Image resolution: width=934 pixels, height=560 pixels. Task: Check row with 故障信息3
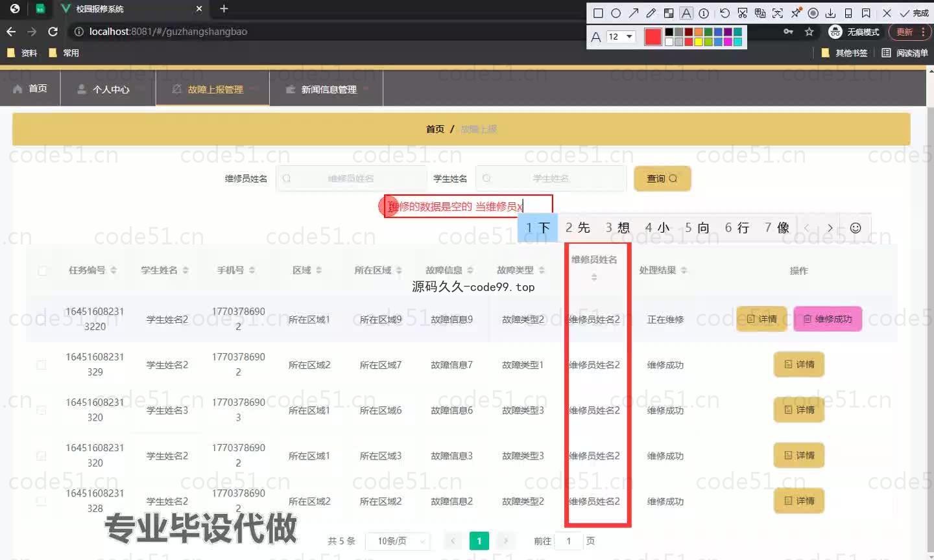tap(42, 455)
